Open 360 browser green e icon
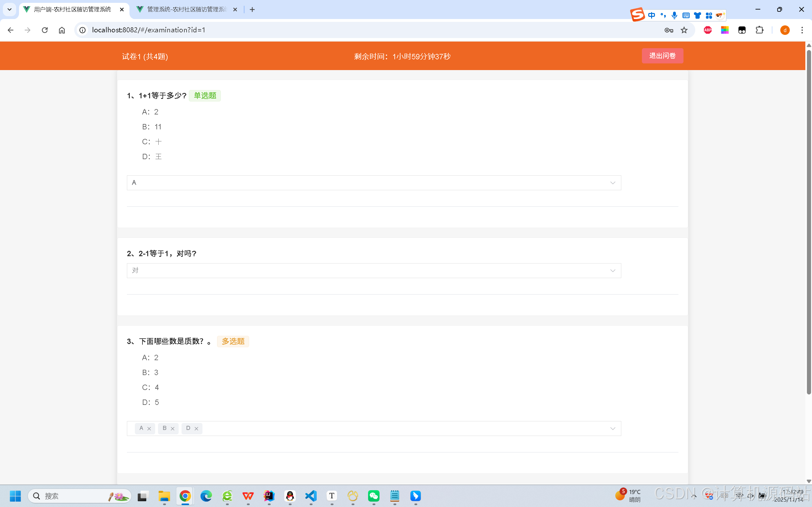 pos(227,496)
